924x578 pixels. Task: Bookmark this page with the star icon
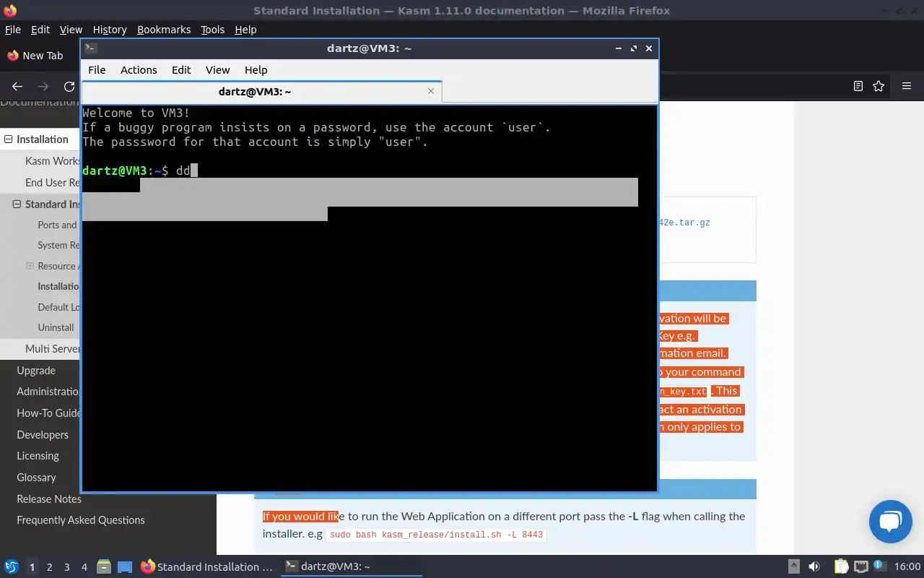click(879, 86)
